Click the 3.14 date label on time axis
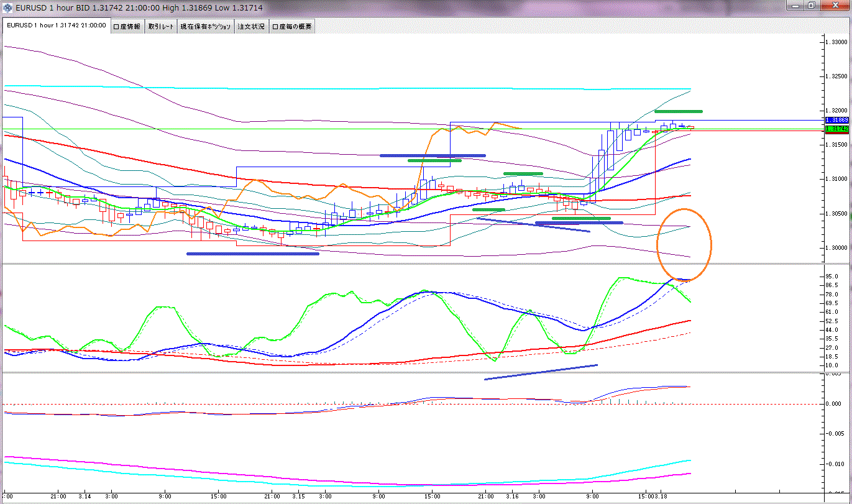Viewport: 852px width, 504px height. click(85, 497)
